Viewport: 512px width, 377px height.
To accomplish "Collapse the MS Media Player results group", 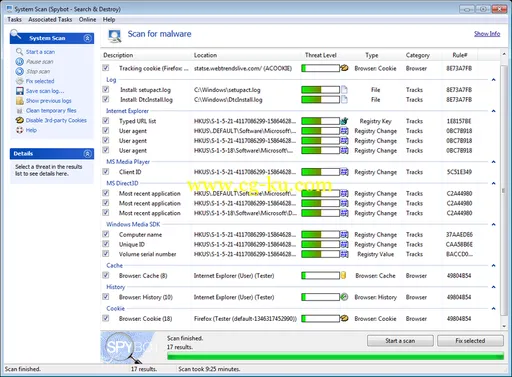I will click(x=494, y=162).
